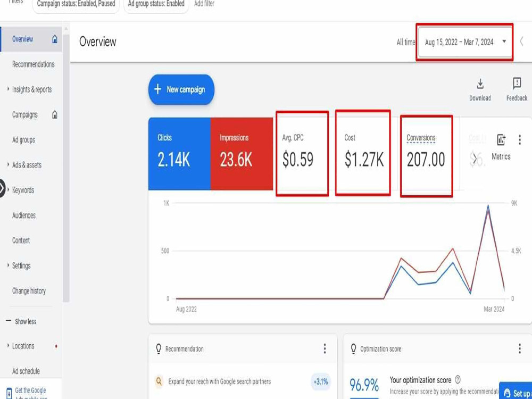The height and width of the screenshot is (399, 532).
Task: Select the red Impressions scorecard
Action: 242,153
